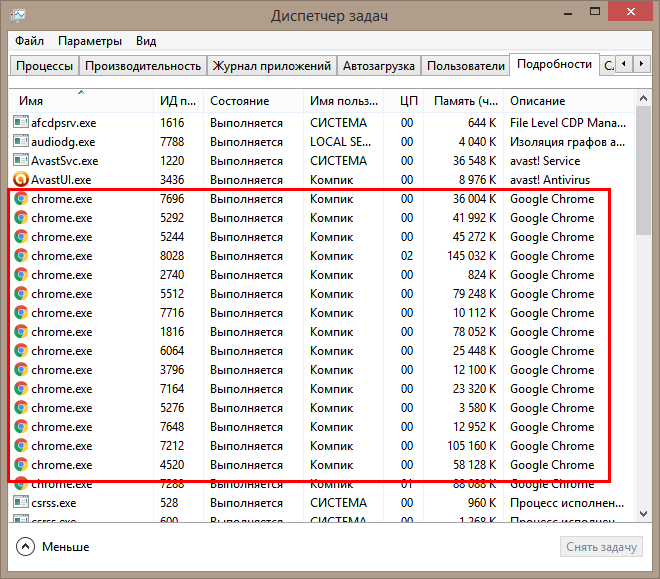This screenshot has height=579, width=660.
Task: Click PID cell 1616
Action: coord(172,123)
